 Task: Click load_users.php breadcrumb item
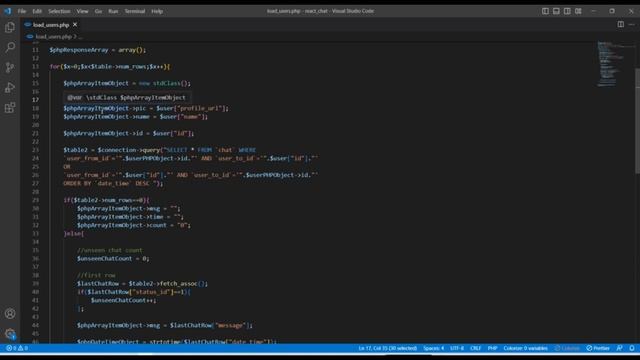pyautogui.click(x=53, y=37)
